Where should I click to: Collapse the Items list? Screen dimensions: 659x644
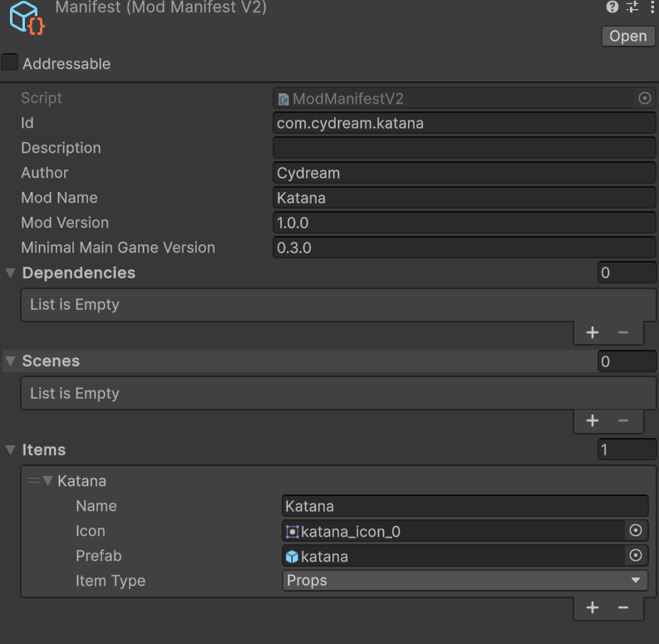click(11, 450)
